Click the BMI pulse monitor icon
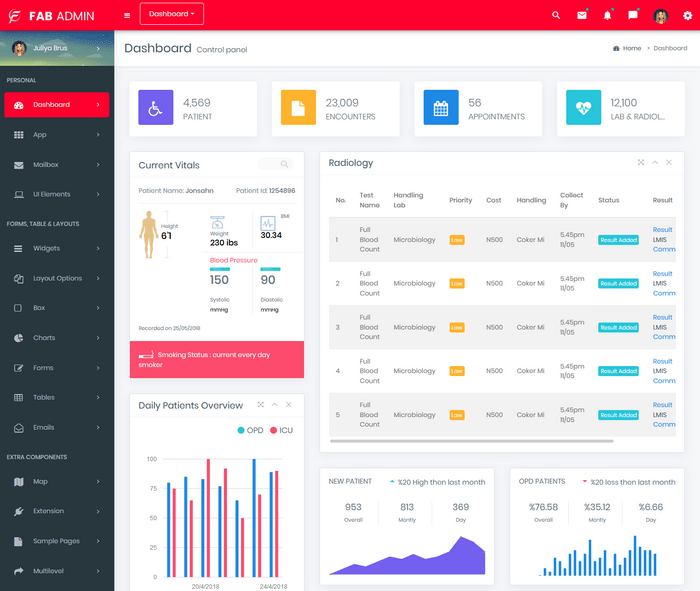The width and height of the screenshot is (700, 591). [x=268, y=223]
